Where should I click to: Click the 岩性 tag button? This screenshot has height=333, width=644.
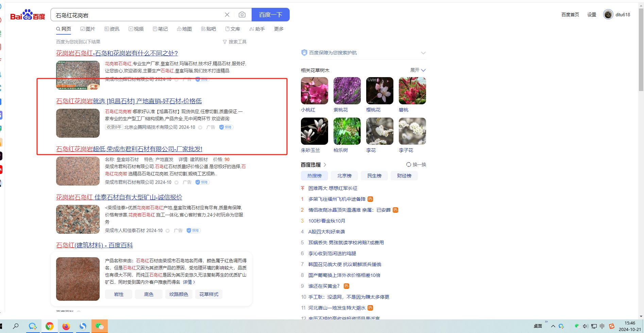click(119, 294)
